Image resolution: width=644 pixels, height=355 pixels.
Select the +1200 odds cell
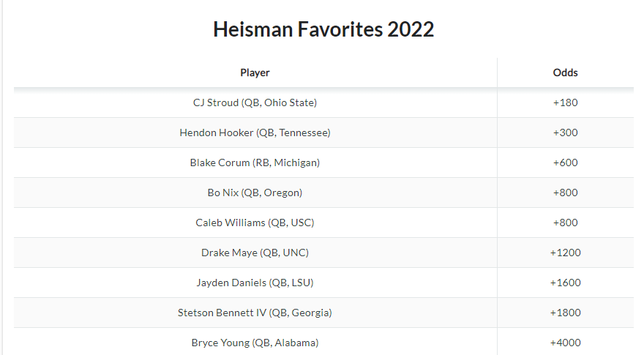click(x=565, y=253)
